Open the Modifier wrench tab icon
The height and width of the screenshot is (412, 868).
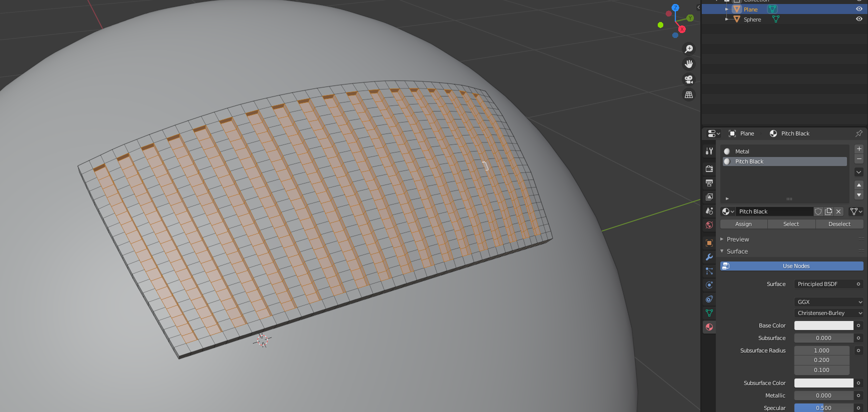[x=709, y=257]
